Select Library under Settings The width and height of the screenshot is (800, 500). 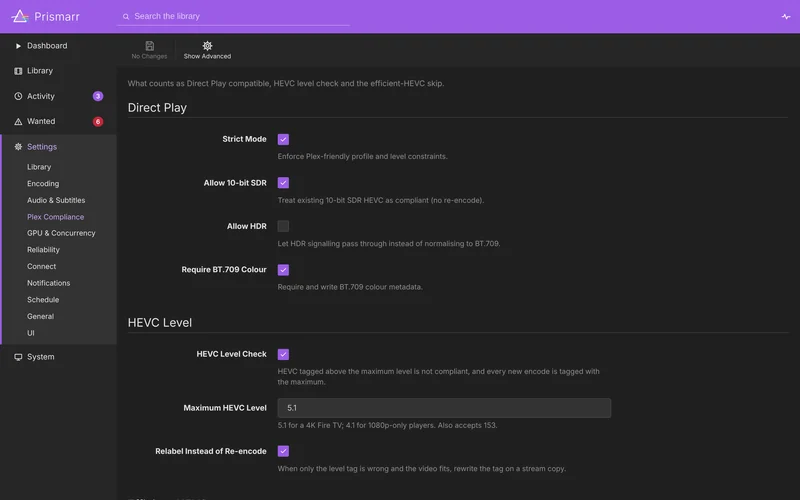[x=39, y=167]
